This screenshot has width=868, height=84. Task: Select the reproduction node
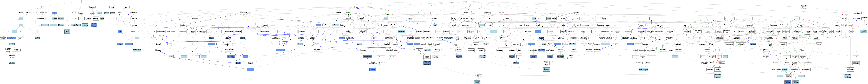(x=433, y=13)
